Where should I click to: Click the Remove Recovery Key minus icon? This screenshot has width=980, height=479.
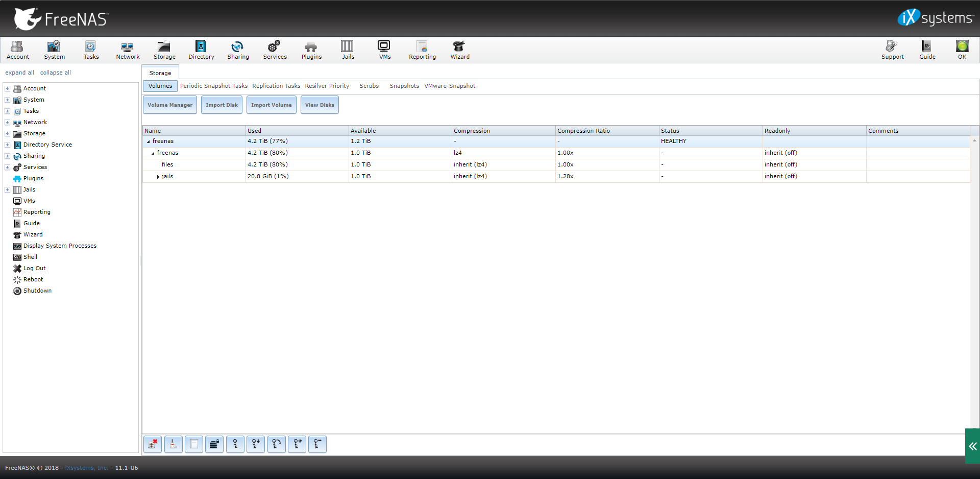[x=317, y=444]
